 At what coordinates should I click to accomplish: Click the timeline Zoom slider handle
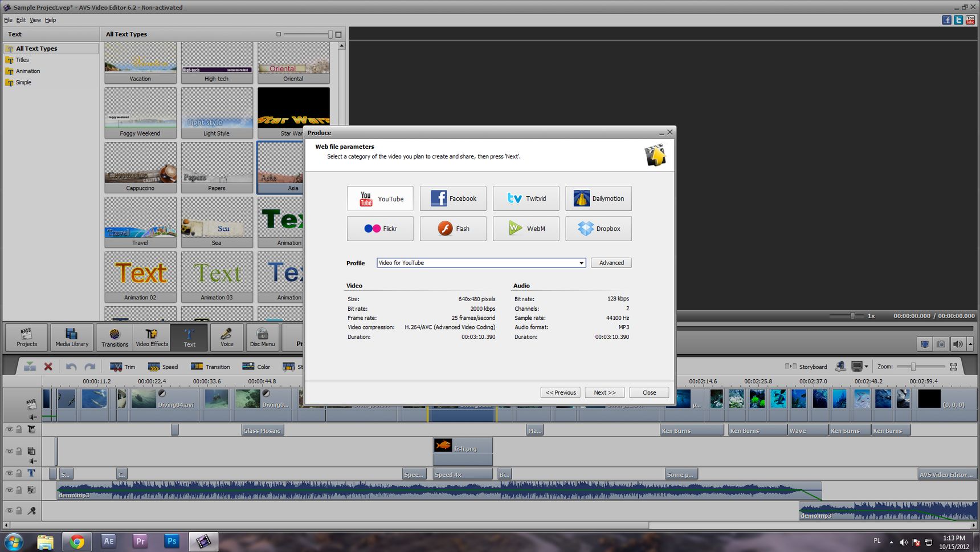coord(913,367)
